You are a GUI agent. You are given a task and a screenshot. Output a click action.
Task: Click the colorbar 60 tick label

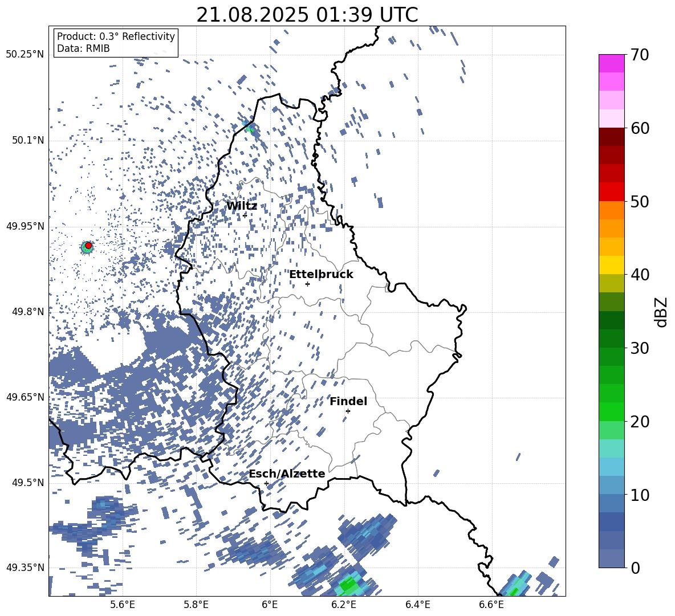[x=640, y=128]
